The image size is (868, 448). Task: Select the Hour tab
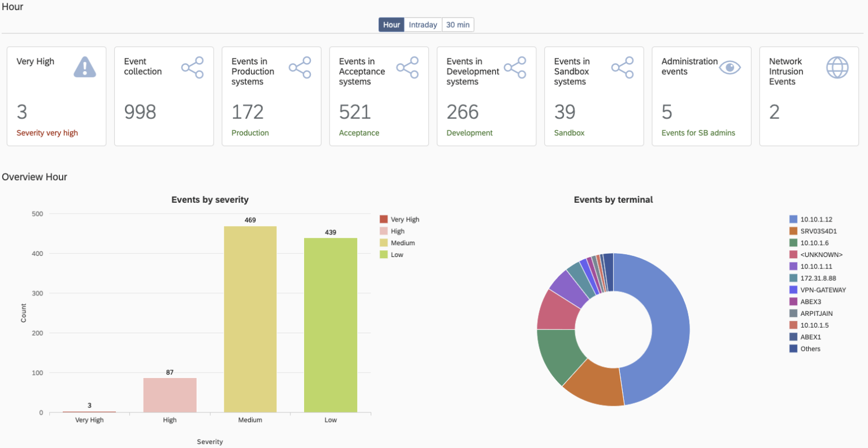(391, 24)
